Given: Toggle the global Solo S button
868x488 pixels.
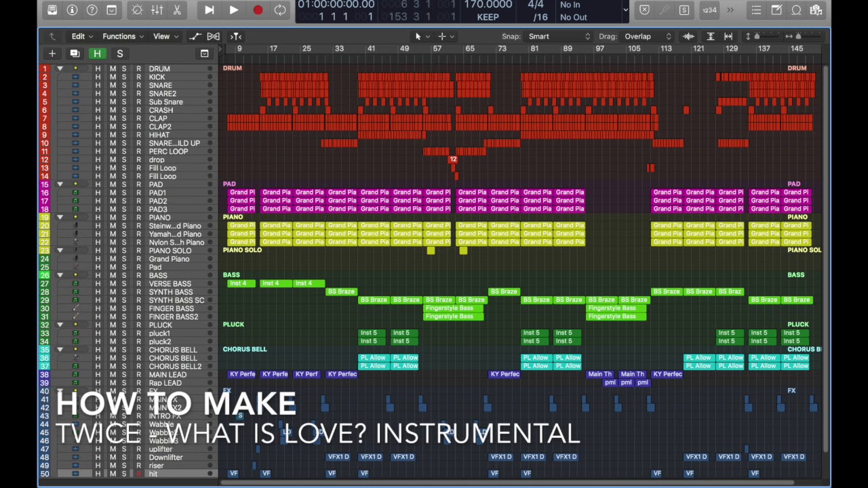Looking at the screenshot, I should [120, 54].
